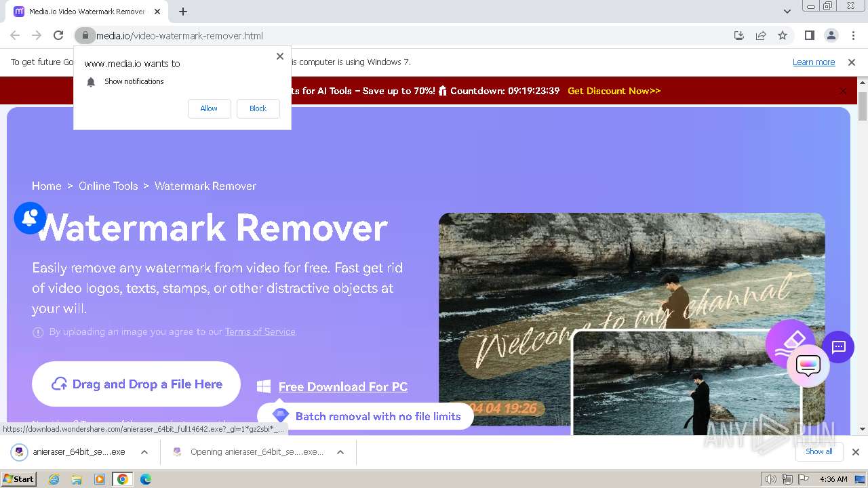Click Show all downloads button

818,451
